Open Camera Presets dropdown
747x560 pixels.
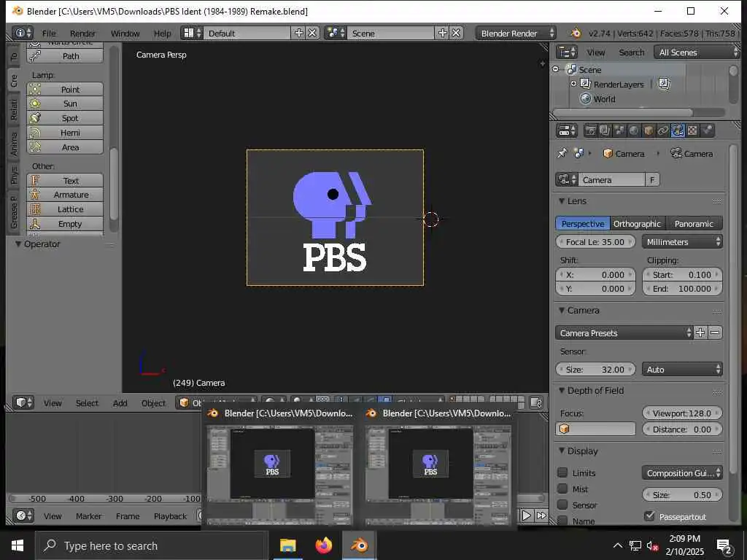click(624, 332)
